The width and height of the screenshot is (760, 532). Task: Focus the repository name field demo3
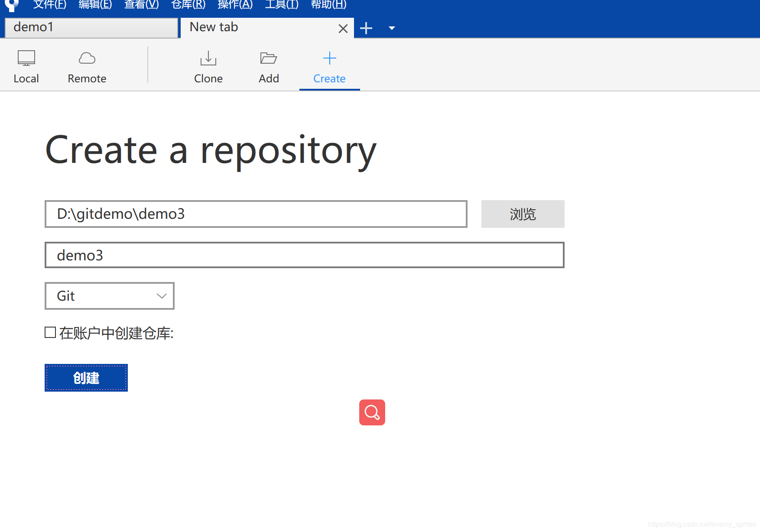point(304,255)
